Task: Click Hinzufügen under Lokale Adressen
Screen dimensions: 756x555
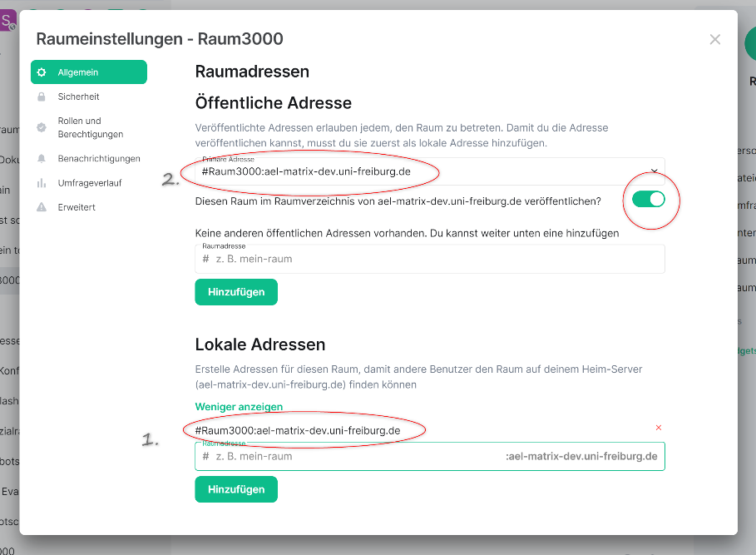Action: point(236,489)
